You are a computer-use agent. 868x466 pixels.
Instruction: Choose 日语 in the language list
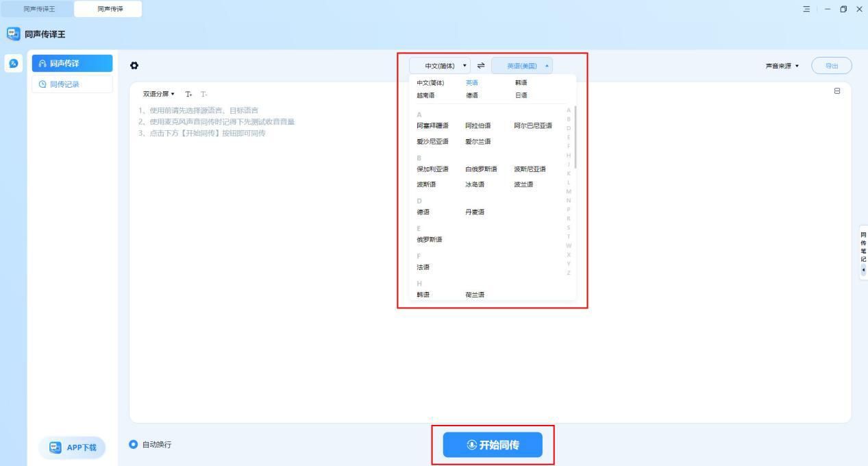click(521, 95)
